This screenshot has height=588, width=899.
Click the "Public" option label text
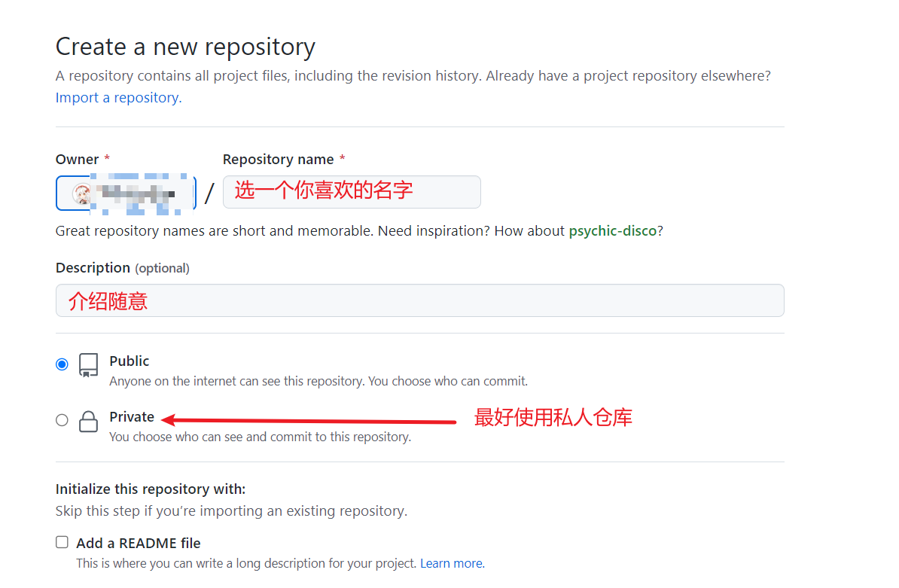tap(130, 361)
